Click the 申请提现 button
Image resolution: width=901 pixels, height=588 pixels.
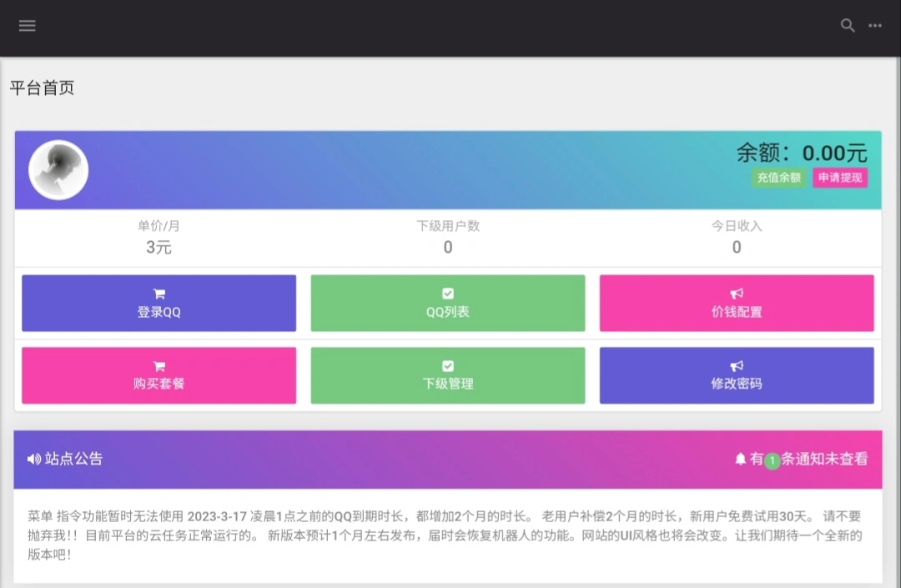pos(839,178)
